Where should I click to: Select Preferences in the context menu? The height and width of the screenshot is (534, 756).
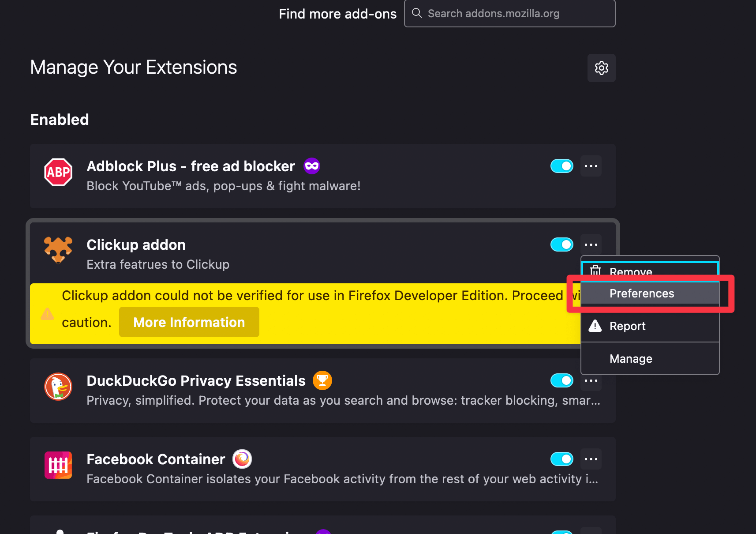click(650, 293)
